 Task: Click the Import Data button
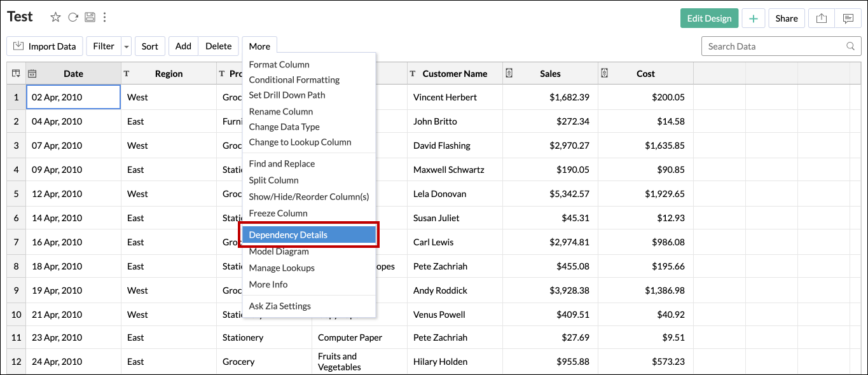pos(45,46)
